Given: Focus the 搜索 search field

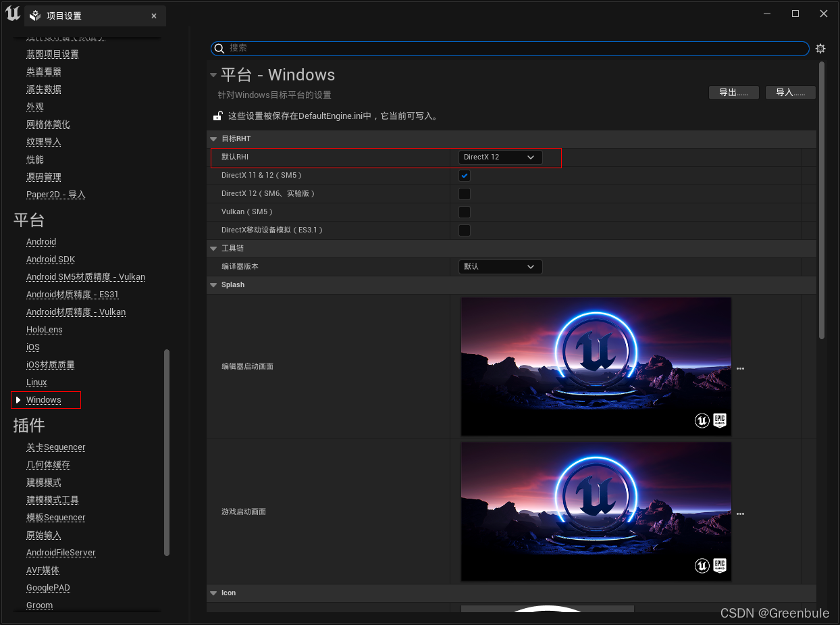Looking at the screenshot, I should point(510,48).
